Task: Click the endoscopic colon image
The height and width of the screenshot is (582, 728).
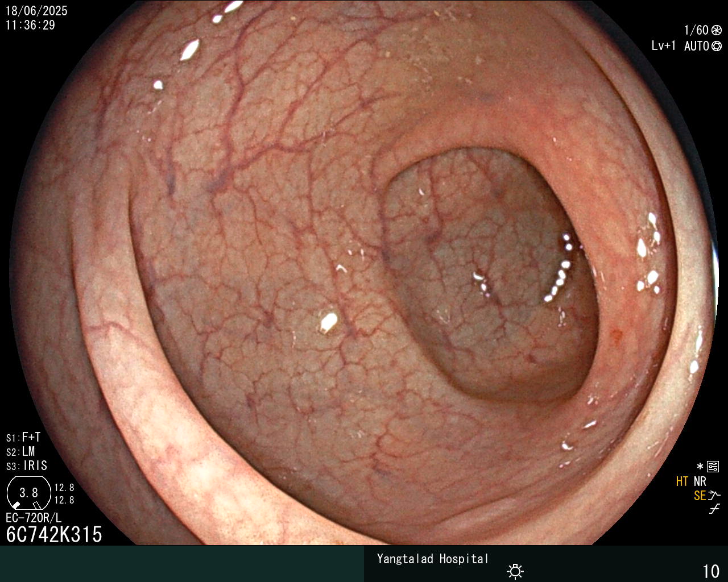Action: pos(364,273)
